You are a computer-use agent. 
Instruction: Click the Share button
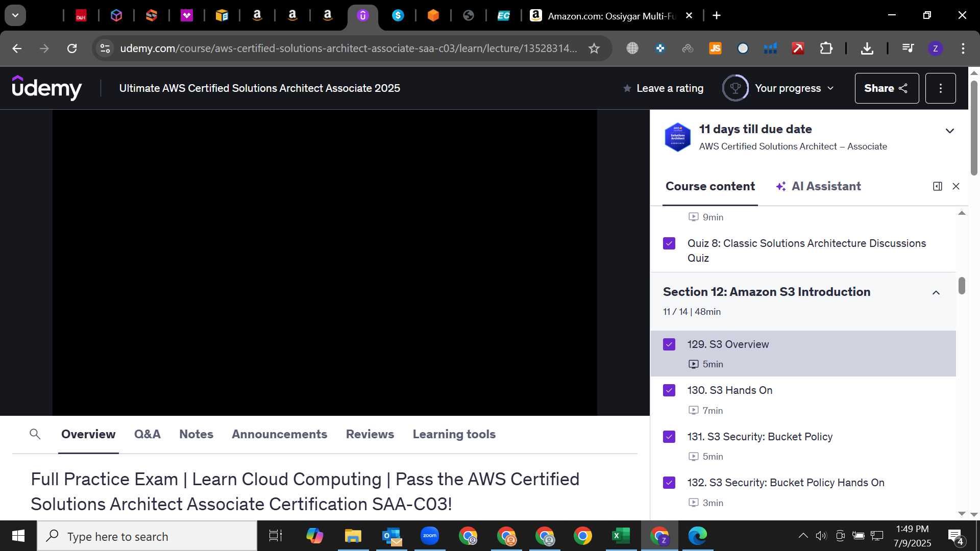(x=887, y=88)
